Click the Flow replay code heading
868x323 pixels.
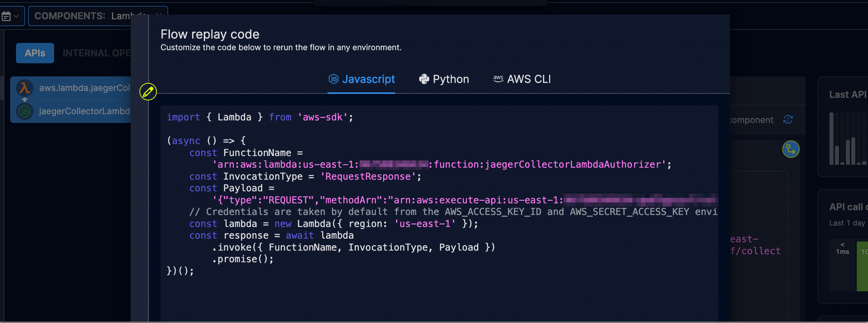(210, 34)
